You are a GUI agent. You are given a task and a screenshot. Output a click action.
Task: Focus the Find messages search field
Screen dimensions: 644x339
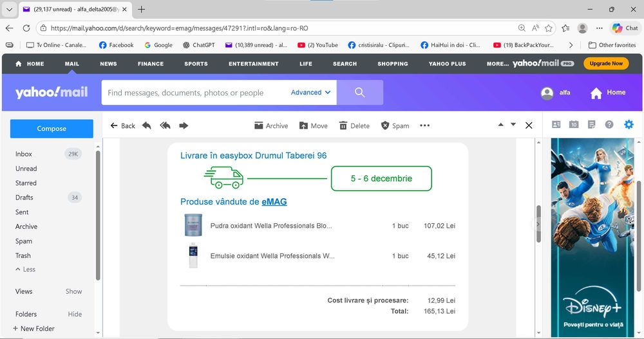[195, 93]
